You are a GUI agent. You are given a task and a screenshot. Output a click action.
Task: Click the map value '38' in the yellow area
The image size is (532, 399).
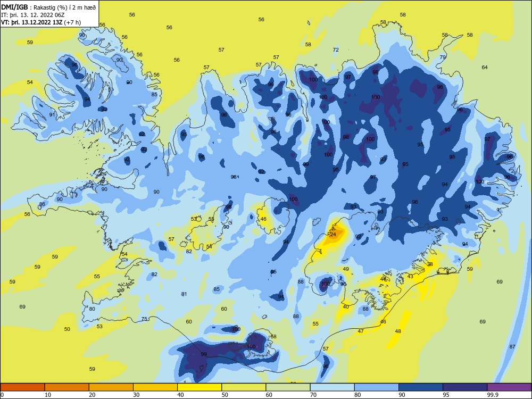430,264
